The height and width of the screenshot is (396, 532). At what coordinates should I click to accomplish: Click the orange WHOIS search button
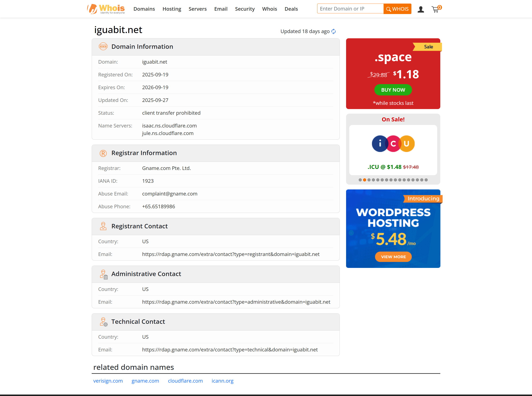coord(397,9)
